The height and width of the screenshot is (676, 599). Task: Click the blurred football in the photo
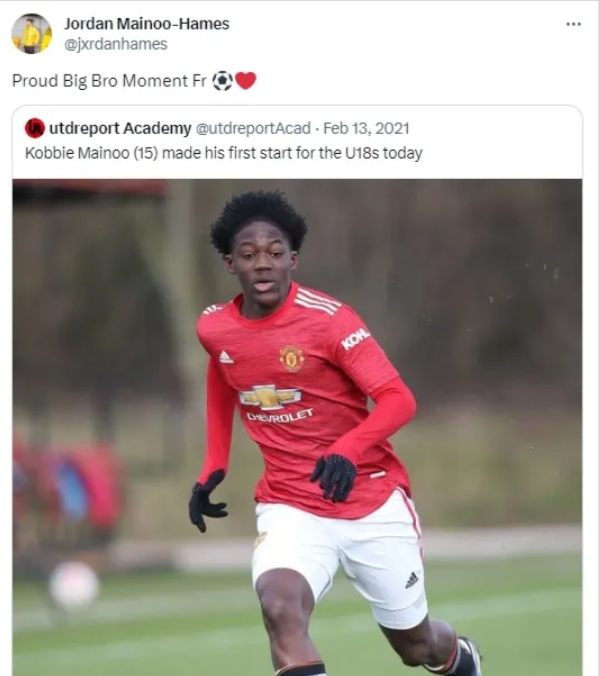pyautogui.click(x=74, y=585)
